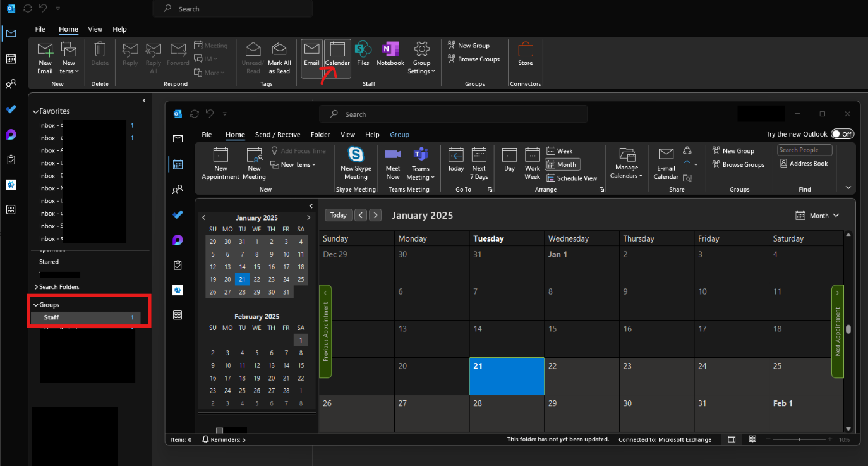Click the New Skype Meeting icon
The width and height of the screenshot is (868, 466).
[x=356, y=156]
